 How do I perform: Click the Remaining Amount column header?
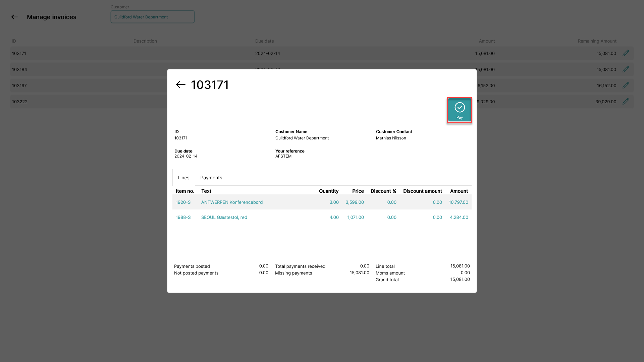[x=597, y=41]
